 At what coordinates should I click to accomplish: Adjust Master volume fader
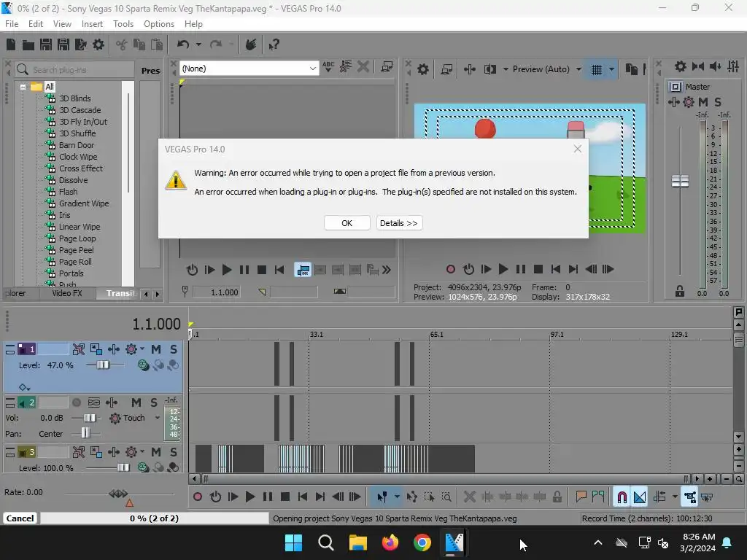point(680,181)
